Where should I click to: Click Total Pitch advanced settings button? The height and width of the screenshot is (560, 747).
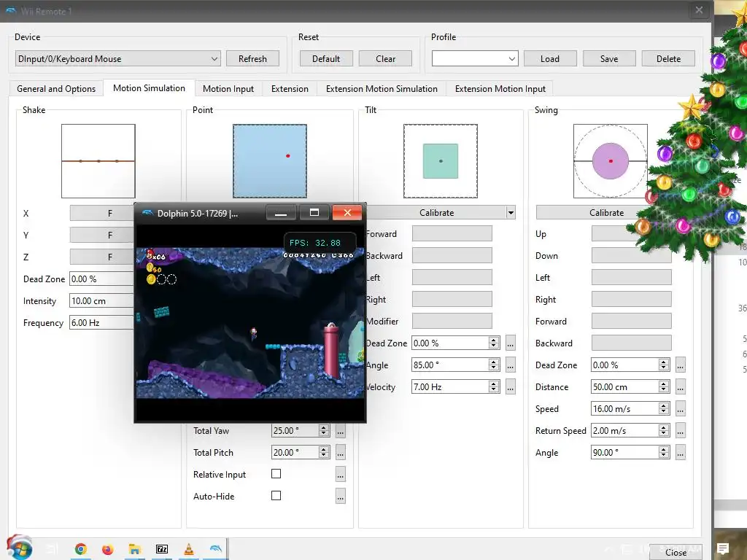point(340,452)
